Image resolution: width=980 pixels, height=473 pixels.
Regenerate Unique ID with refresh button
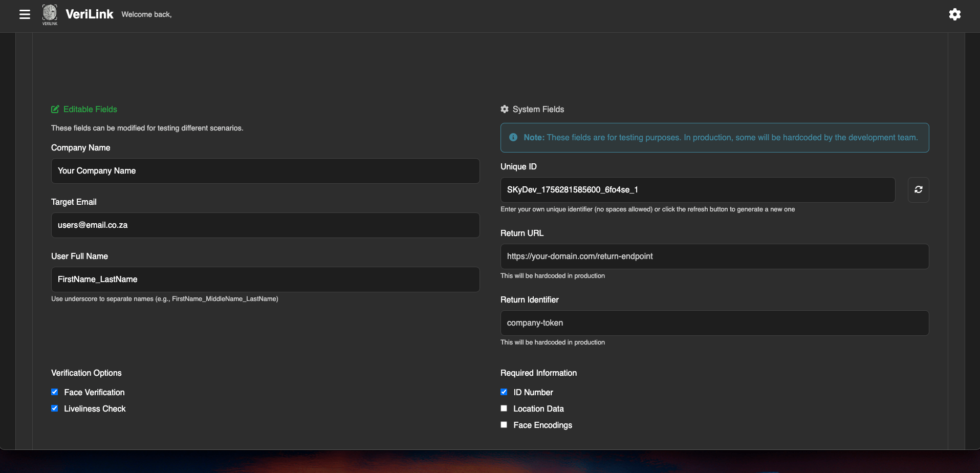pos(918,190)
